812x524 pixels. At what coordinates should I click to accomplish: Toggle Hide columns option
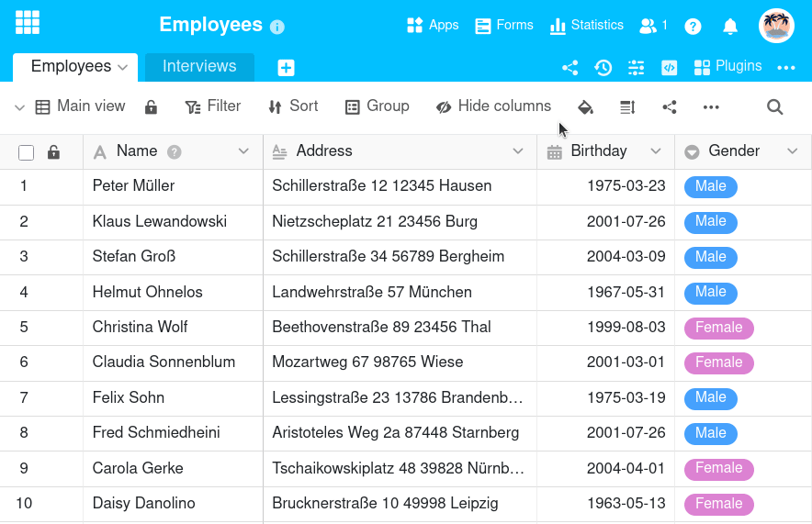(x=494, y=106)
